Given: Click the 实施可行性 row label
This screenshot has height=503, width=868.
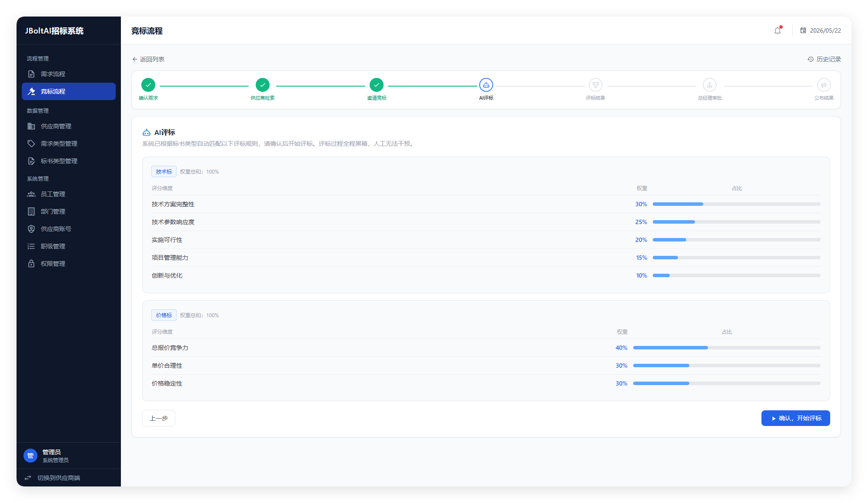Looking at the screenshot, I should (x=167, y=240).
